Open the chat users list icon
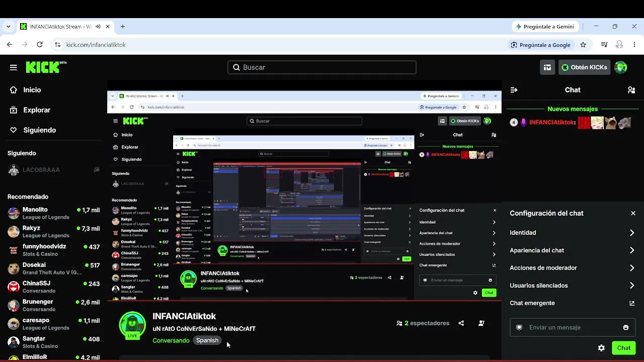Image resolution: width=644 pixels, height=362 pixels. click(x=631, y=90)
